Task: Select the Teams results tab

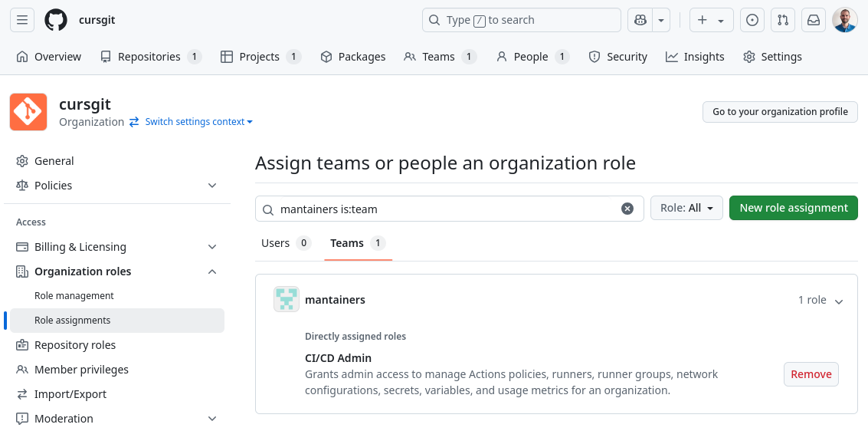Action: click(359, 243)
